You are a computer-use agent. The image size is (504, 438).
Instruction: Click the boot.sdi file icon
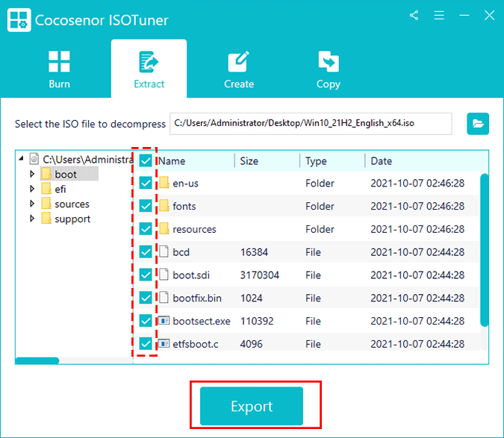(164, 275)
